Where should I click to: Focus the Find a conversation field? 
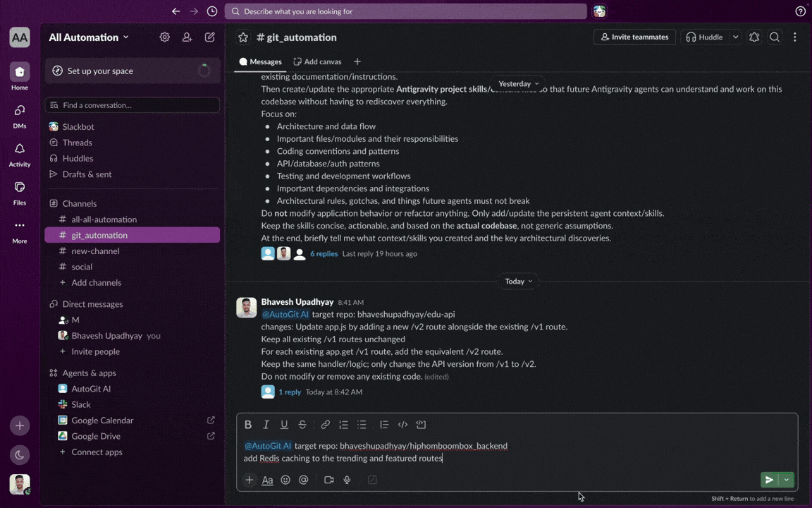click(x=133, y=105)
